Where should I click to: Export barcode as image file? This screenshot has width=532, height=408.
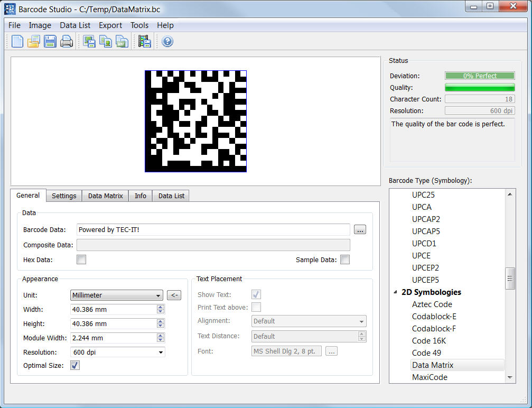[x=89, y=41]
